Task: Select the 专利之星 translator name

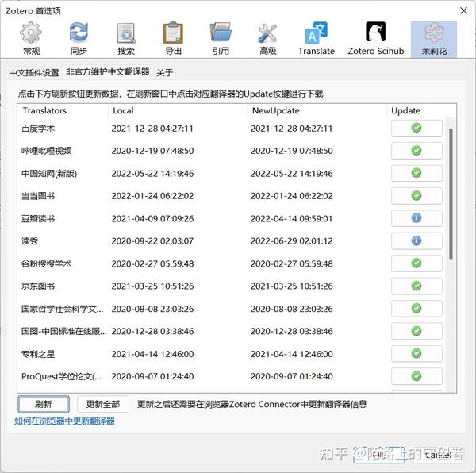Action: click(38, 354)
